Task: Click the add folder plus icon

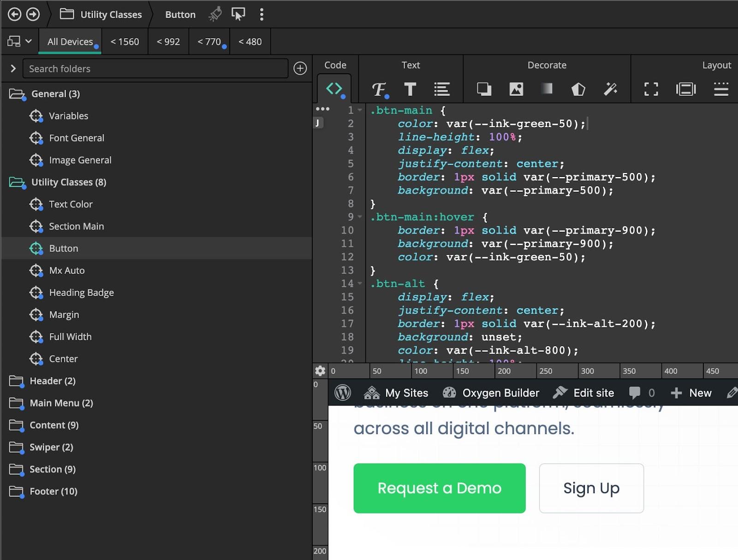Action: tap(300, 69)
